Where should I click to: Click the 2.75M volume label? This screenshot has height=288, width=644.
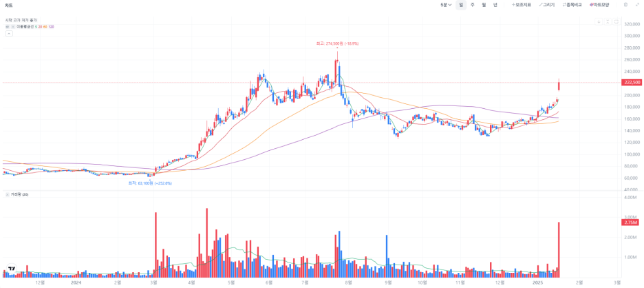pos(630,223)
